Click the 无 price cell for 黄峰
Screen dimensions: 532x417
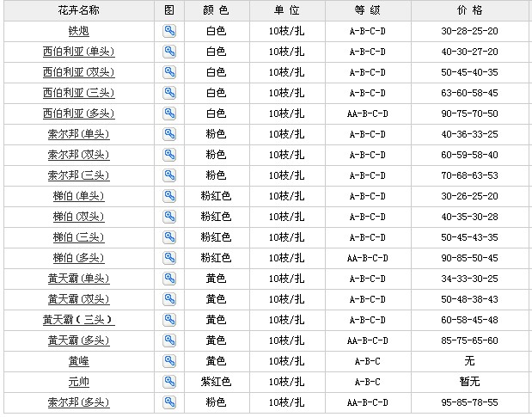[x=469, y=360]
